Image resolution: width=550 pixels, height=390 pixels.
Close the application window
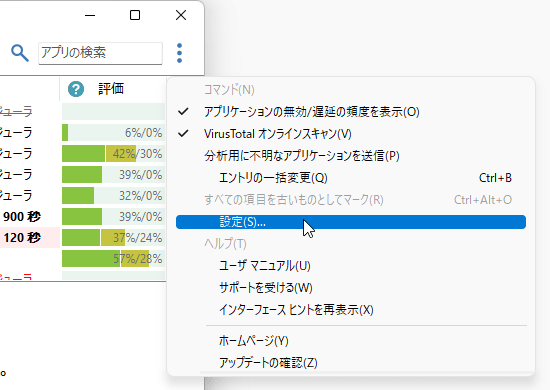pyautogui.click(x=181, y=15)
